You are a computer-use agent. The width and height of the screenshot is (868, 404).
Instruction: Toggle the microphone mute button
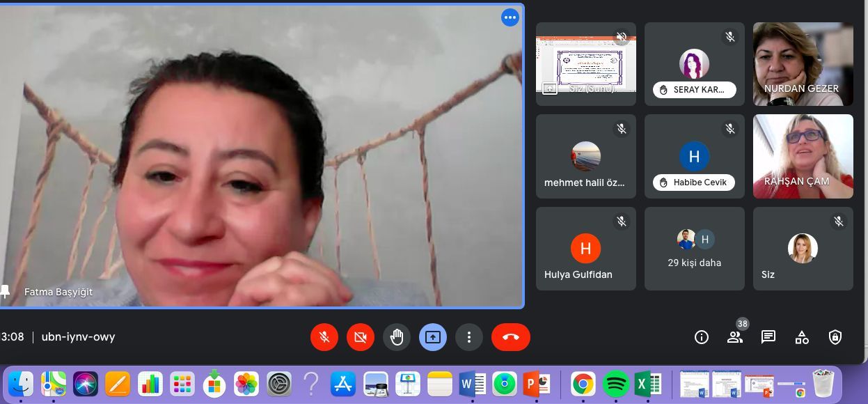[x=324, y=337]
